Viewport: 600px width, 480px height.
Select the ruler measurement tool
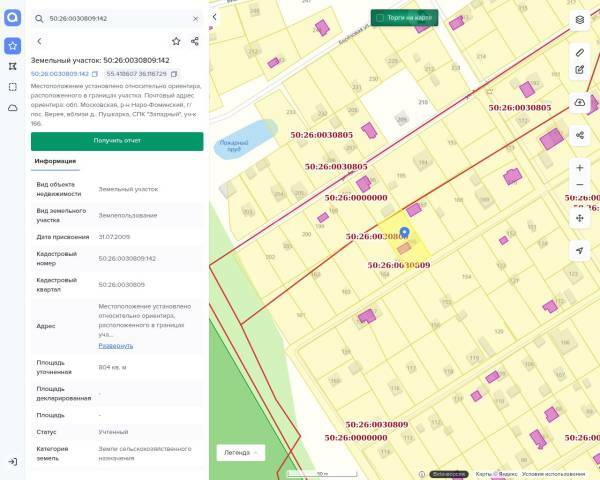[x=580, y=51]
